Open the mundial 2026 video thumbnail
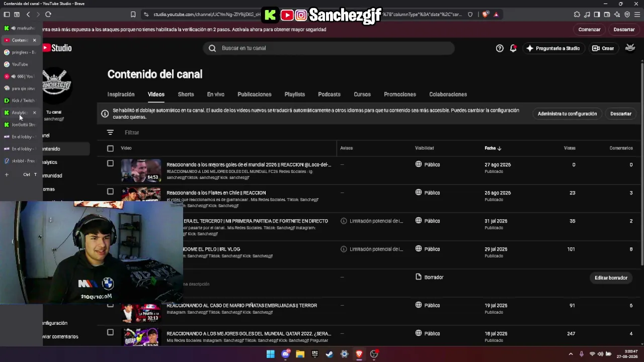Image resolution: width=644 pixels, height=362 pixels. [141, 171]
